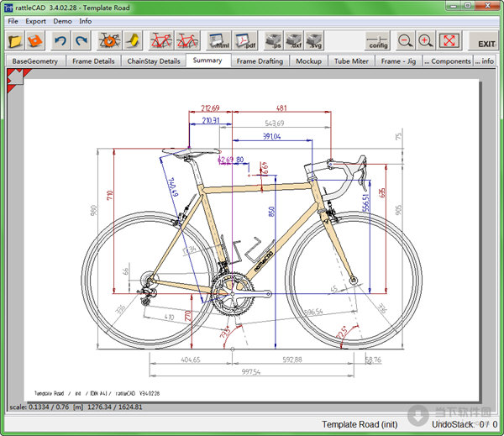Click the 410 chainstay length dimension
Screen dimensions: 504x436
coord(169,317)
